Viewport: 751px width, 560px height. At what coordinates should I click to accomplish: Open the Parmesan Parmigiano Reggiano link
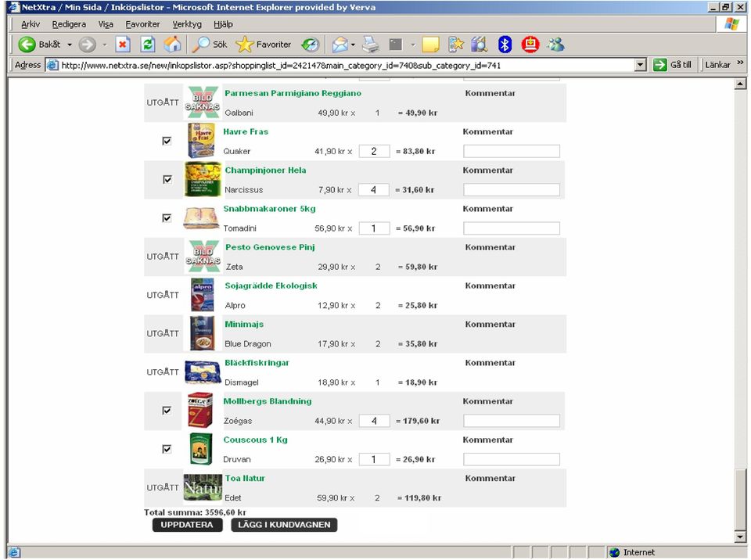[293, 93]
